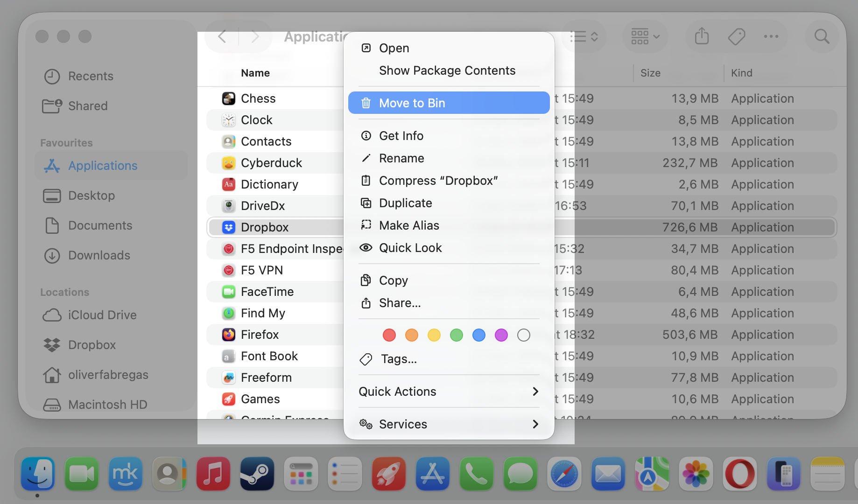
Task: Open Mail from the Dock
Action: (608, 474)
